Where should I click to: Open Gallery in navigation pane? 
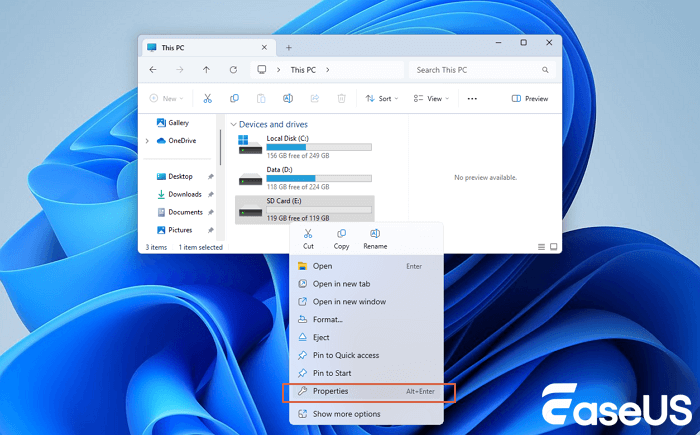(x=173, y=123)
